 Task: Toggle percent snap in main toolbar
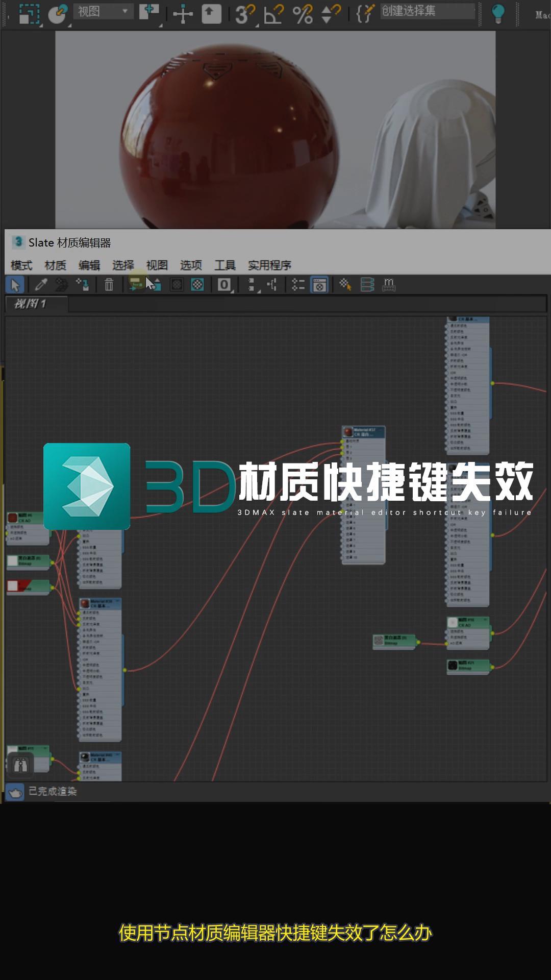click(303, 14)
